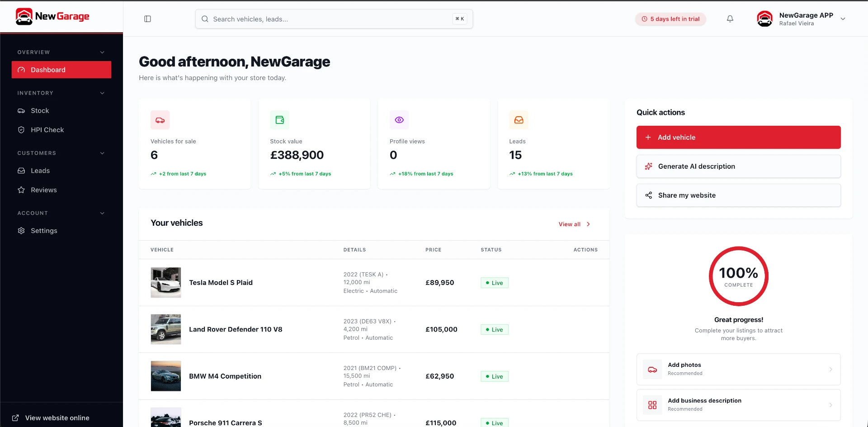This screenshot has height=427, width=868.
Task: Go to Stock in the sidebar
Action: (61, 111)
